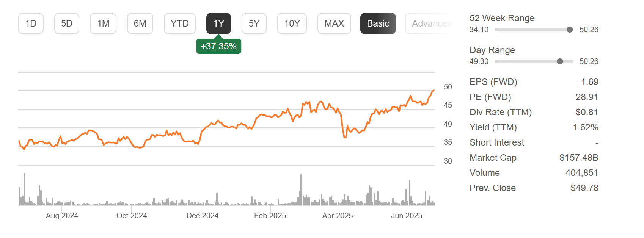
Task: Select the 10Y chart view
Action: [x=292, y=23]
